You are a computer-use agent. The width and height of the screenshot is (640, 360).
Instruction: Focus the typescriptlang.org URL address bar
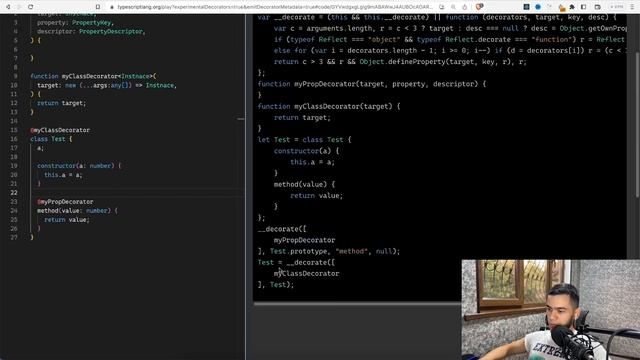(274, 7)
